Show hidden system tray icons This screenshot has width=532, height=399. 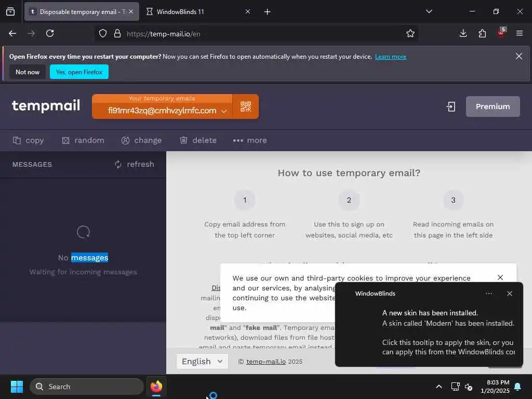(x=438, y=387)
